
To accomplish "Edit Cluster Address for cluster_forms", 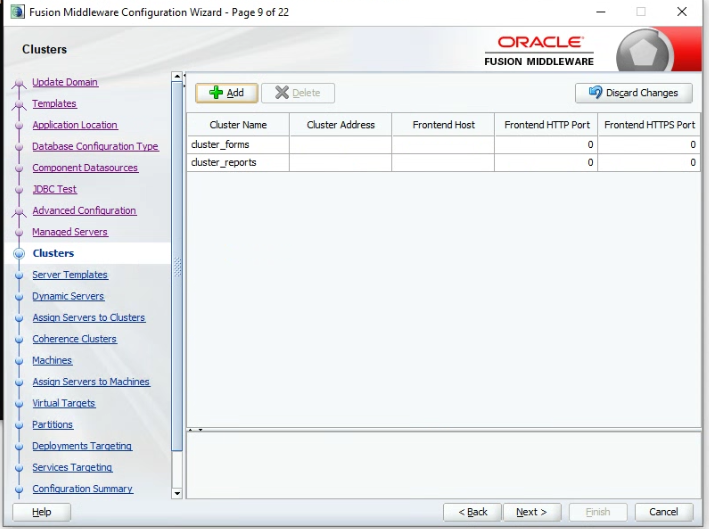I will [x=340, y=145].
